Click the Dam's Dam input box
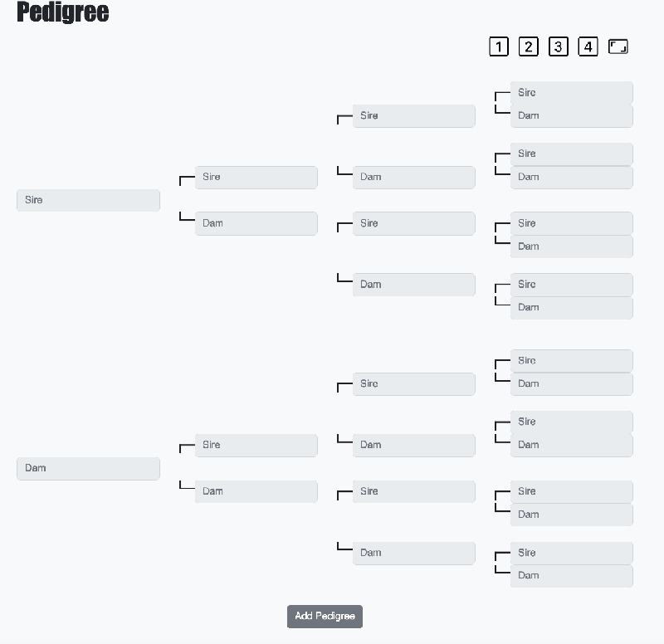The image size is (664, 644). (256, 490)
